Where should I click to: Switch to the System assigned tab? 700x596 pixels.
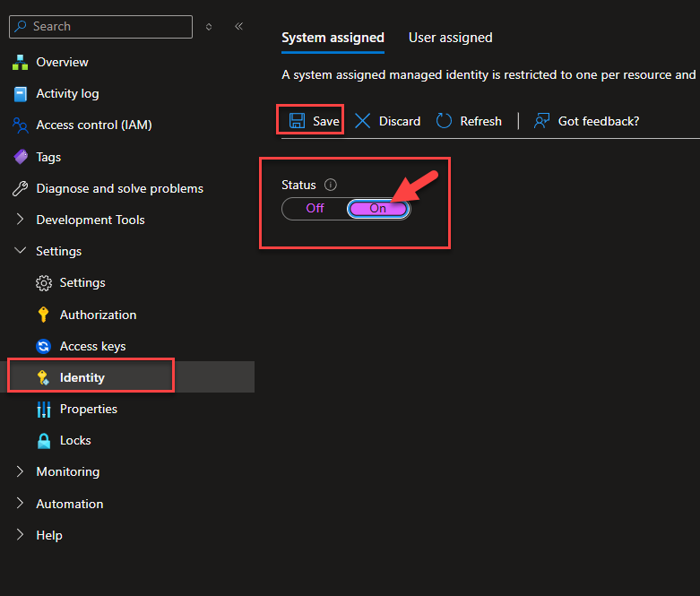point(333,38)
